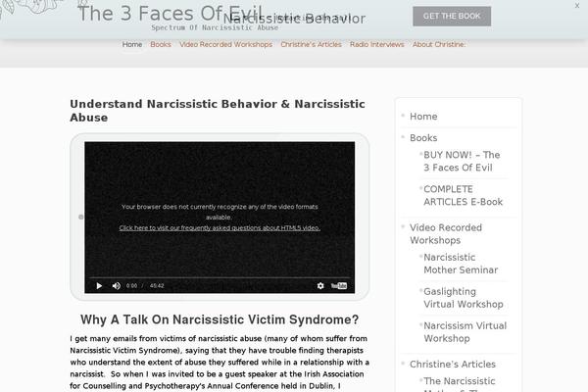The image size is (588, 392).
Task: Open the Narcissism Virtual Workshop link
Action: 465,332
